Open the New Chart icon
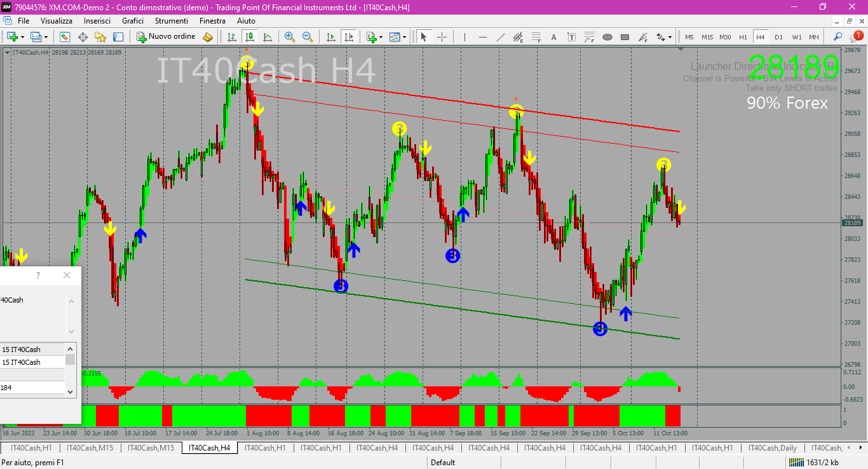The height and width of the screenshot is (469, 868). coord(11,37)
